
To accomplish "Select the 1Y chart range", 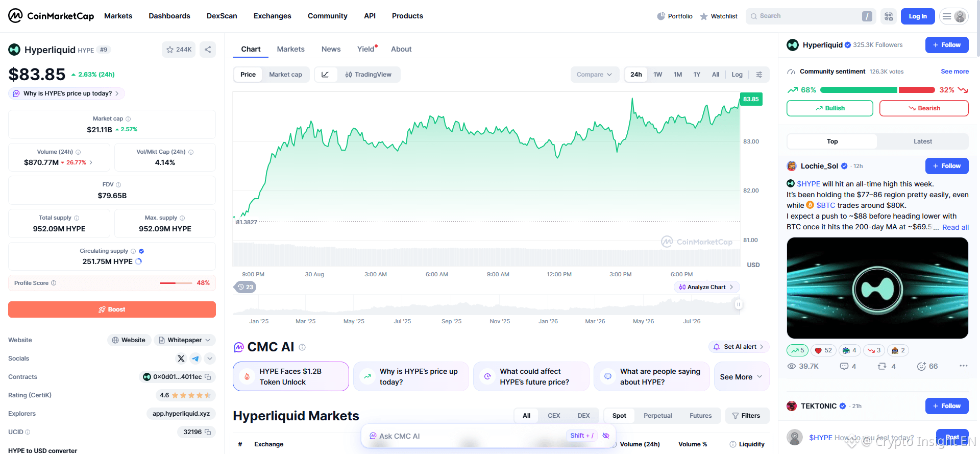I will point(697,75).
